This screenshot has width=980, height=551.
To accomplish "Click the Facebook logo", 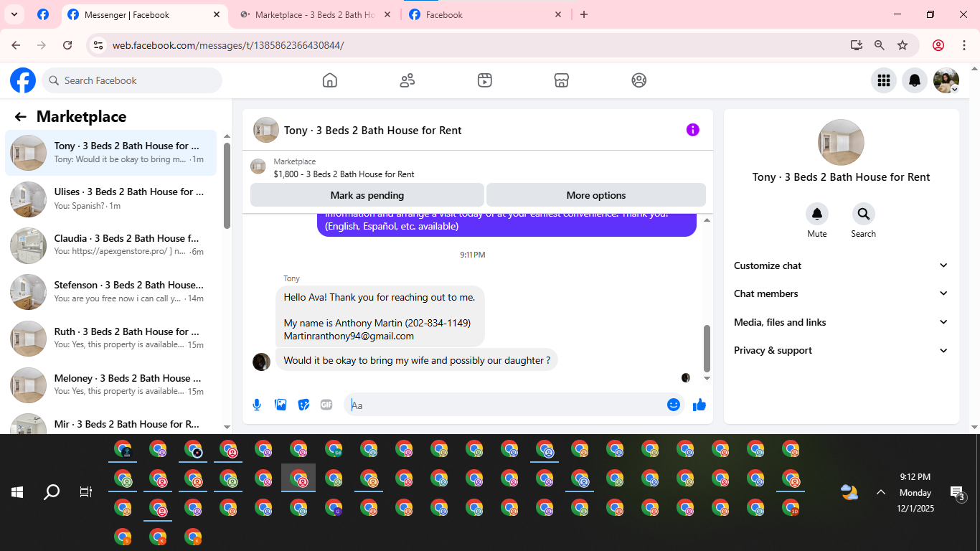I will click(23, 80).
